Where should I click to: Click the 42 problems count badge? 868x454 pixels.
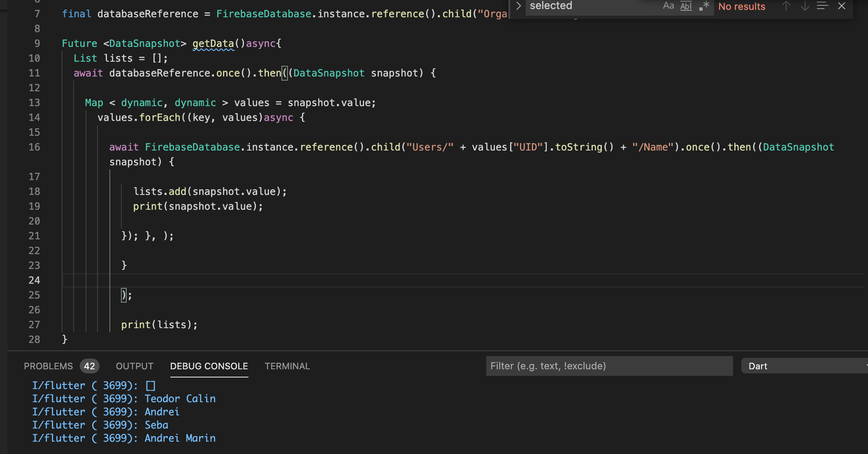click(89, 366)
